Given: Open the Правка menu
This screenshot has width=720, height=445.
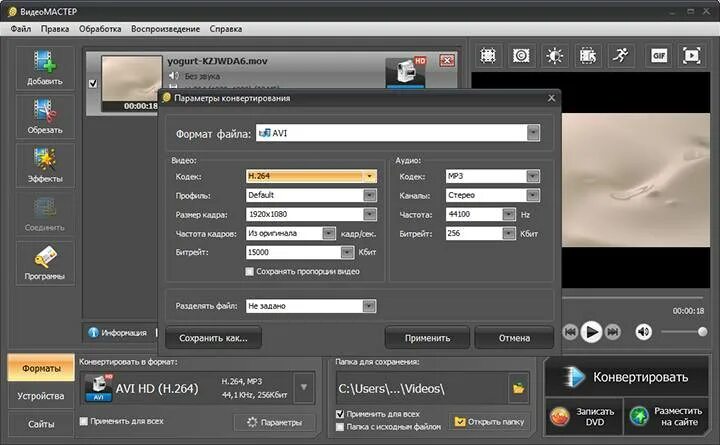Looking at the screenshot, I should pos(55,28).
